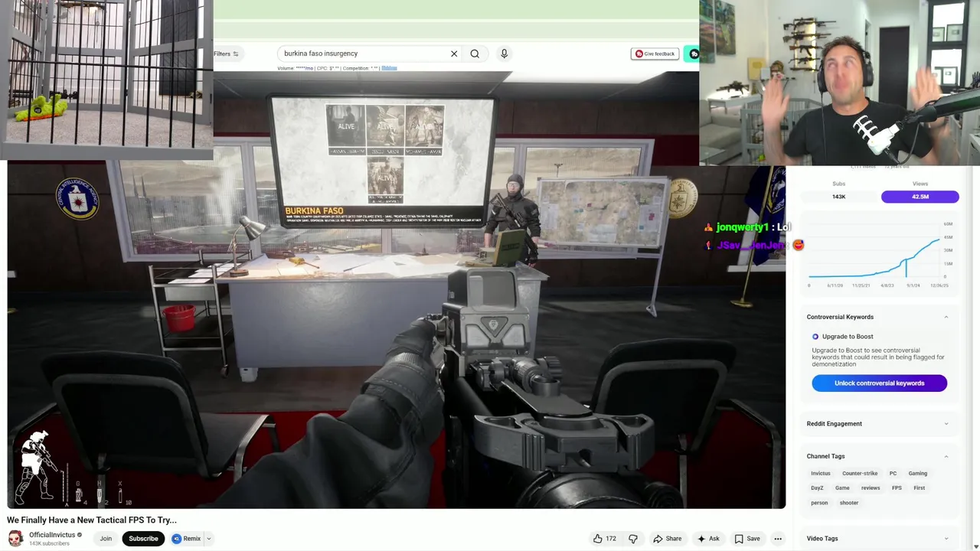Click the magnifying glass search icon
980x551 pixels.
[x=475, y=54]
